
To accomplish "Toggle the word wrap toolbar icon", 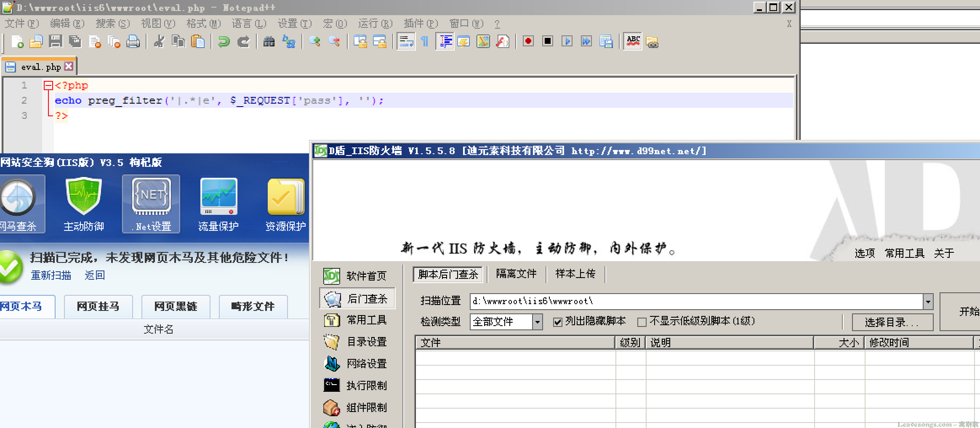I will click(x=406, y=42).
